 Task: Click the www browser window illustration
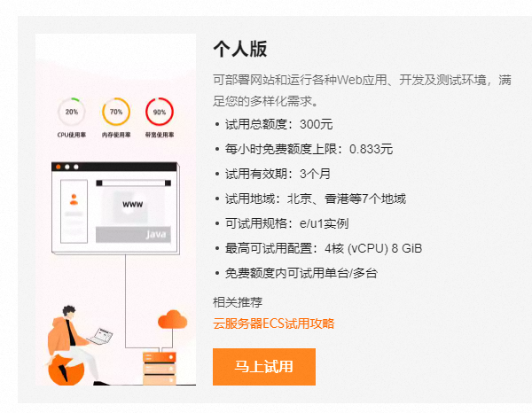tap(115, 208)
